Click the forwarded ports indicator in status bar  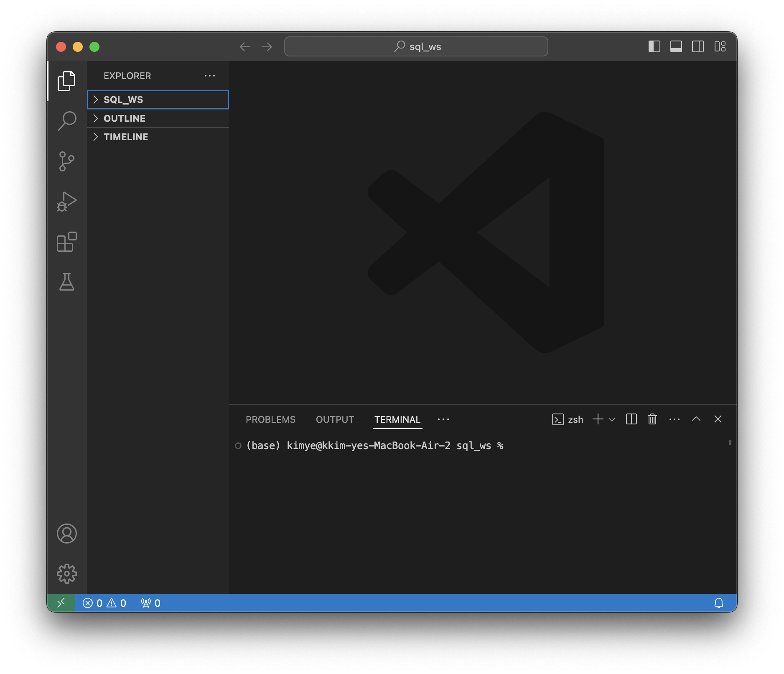tap(151, 603)
